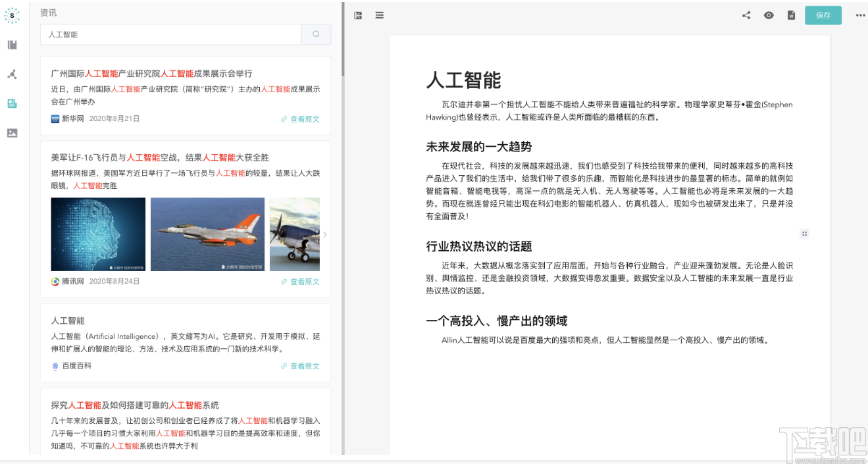Click the S logo at the top of the sidebar
This screenshot has height=464, width=868.
(x=12, y=15)
